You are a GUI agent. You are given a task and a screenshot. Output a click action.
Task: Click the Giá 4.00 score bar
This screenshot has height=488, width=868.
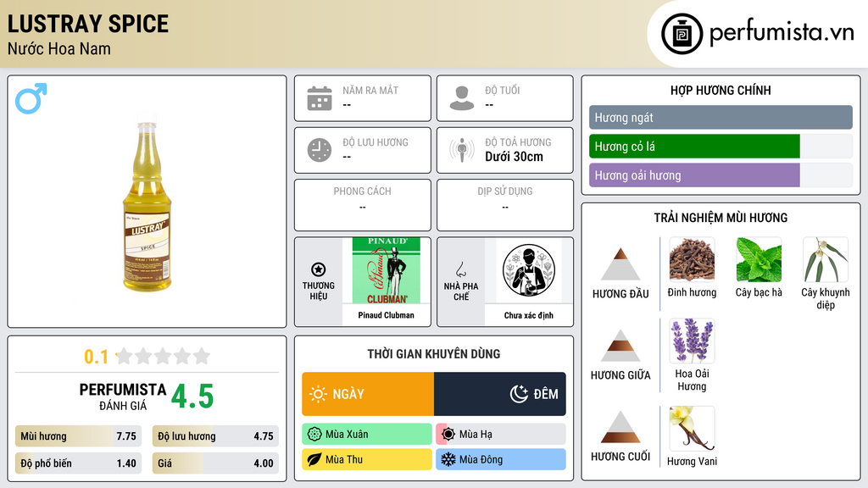click(215, 463)
